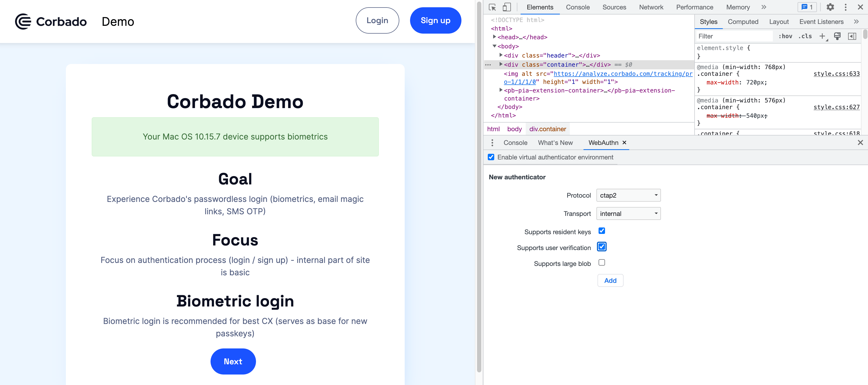Show more DevTools tabs chevron

(x=764, y=7)
